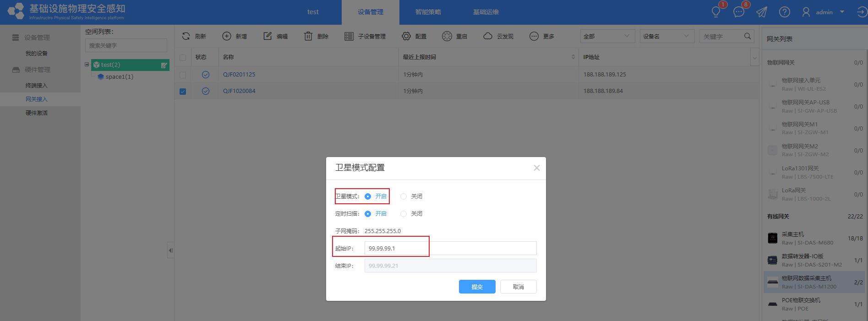Viewport: 868px width, 321px height.
Task: Click the refresh (刷新) toolbar icon
Action: point(186,36)
